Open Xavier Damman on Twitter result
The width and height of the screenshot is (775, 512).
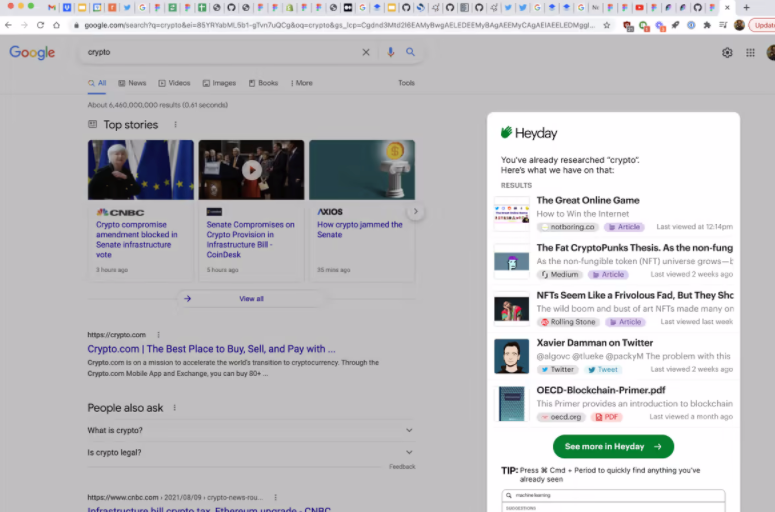pos(595,342)
